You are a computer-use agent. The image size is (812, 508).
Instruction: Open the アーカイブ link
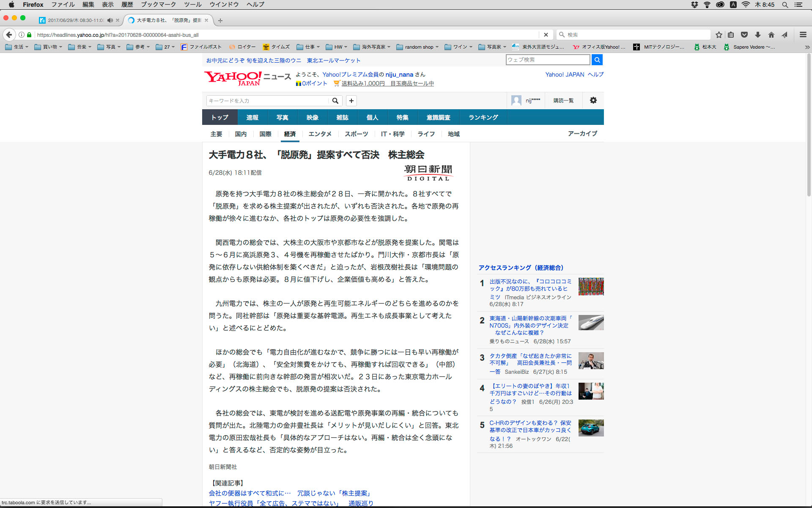[x=582, y=133]
